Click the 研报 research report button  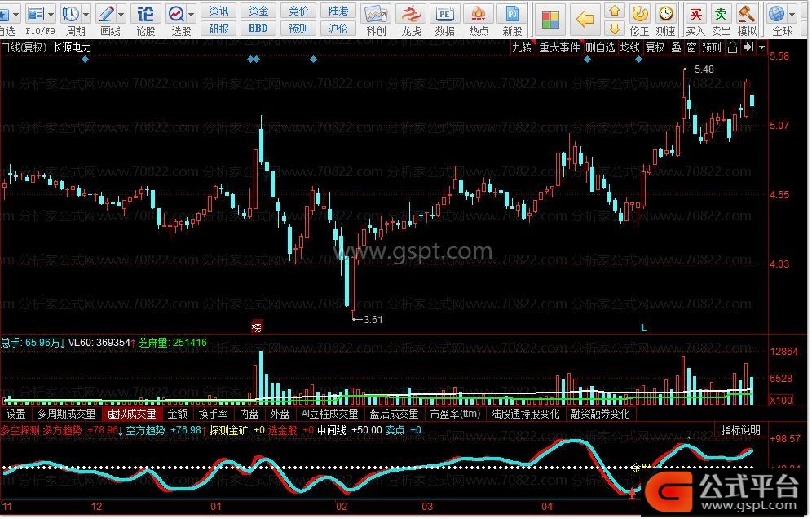pos(218,29)
